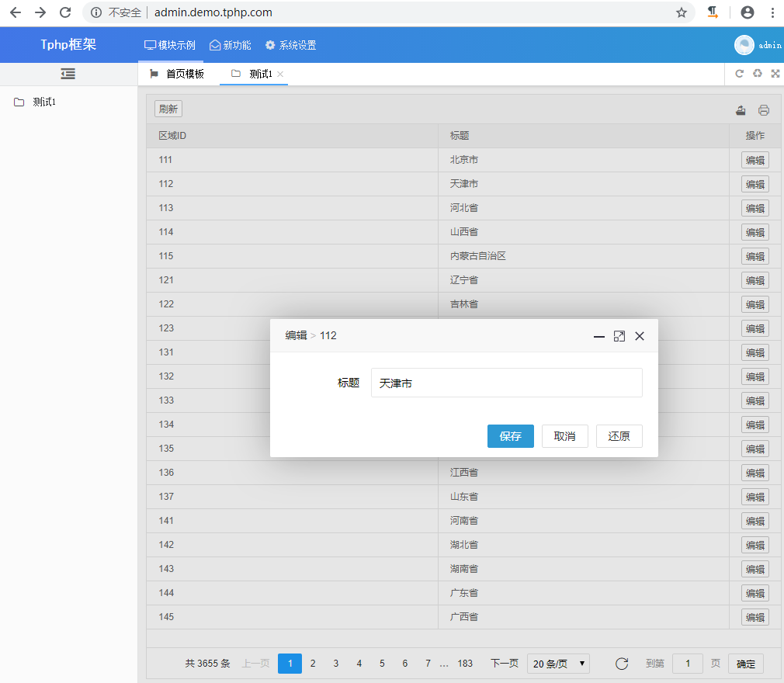Click the recycle icon in the tab bar
The width and height of the screenshot is (784, 683).
pos(758,74)
